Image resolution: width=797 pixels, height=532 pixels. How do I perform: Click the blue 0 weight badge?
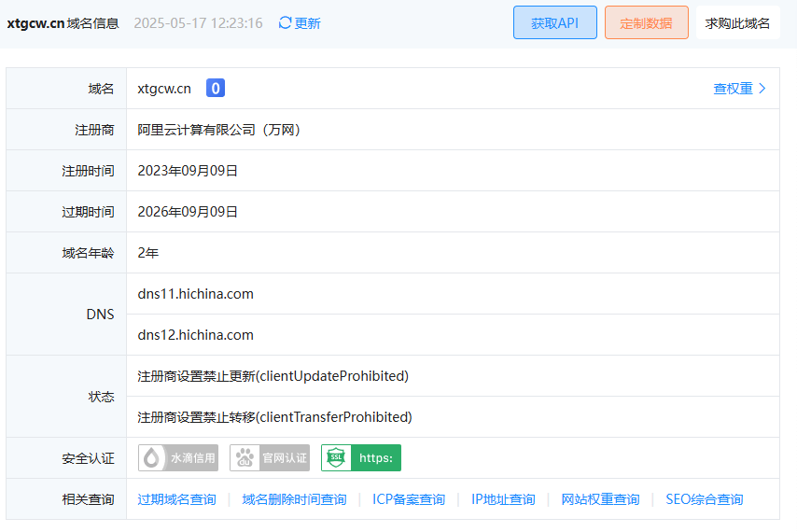216,88
